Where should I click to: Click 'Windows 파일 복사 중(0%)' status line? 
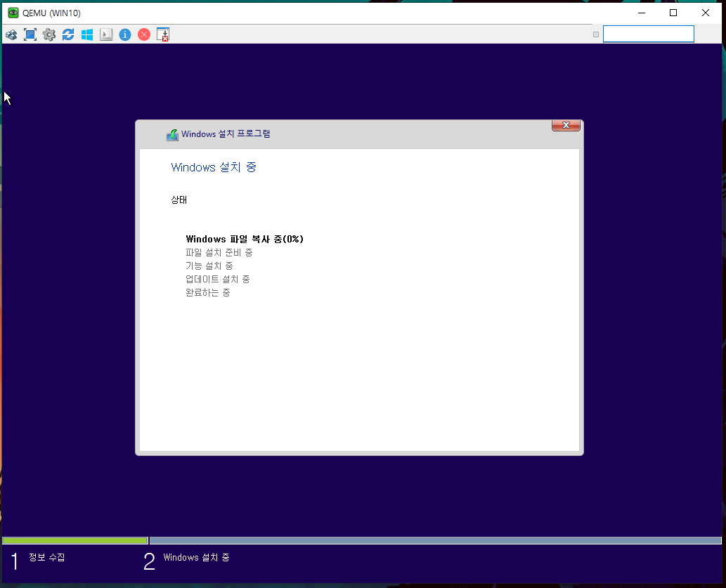pyautogui.click(x=245, y=239)
